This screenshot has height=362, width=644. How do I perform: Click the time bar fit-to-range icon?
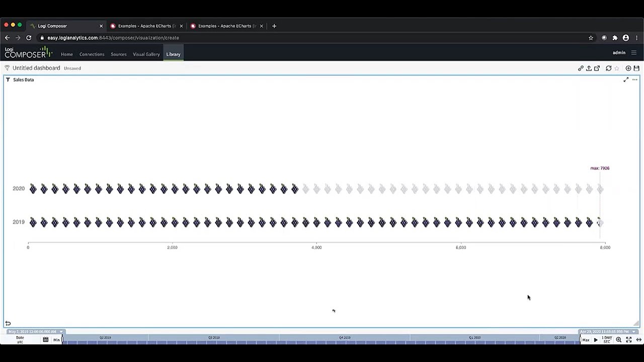point(629,340)
